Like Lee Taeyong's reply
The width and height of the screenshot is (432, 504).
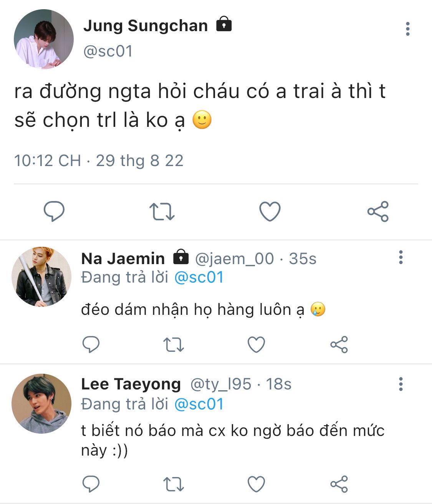(256, 484)
